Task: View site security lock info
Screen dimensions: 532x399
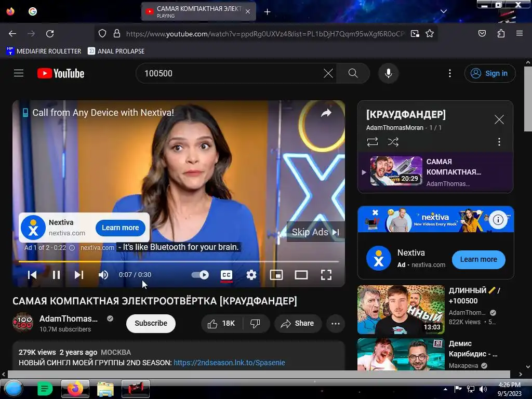Action: point(117,34)
